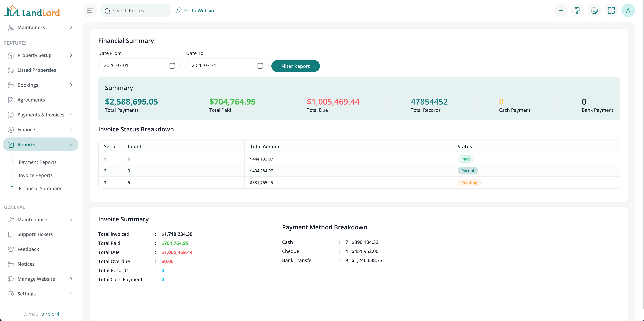
Task: Click the Maintenance wrench icon
Action: (11, 219)
